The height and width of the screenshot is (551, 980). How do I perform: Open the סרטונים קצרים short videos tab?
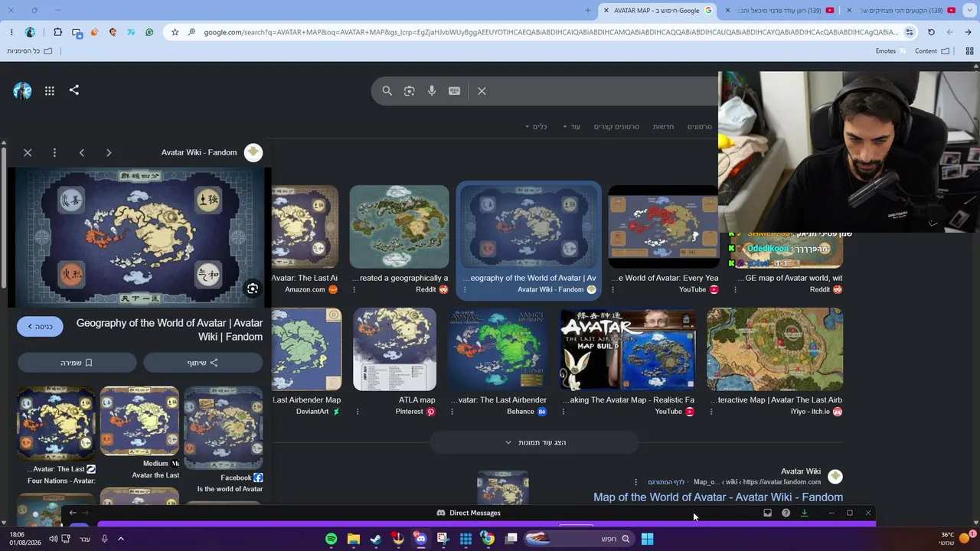click(616, 126)
